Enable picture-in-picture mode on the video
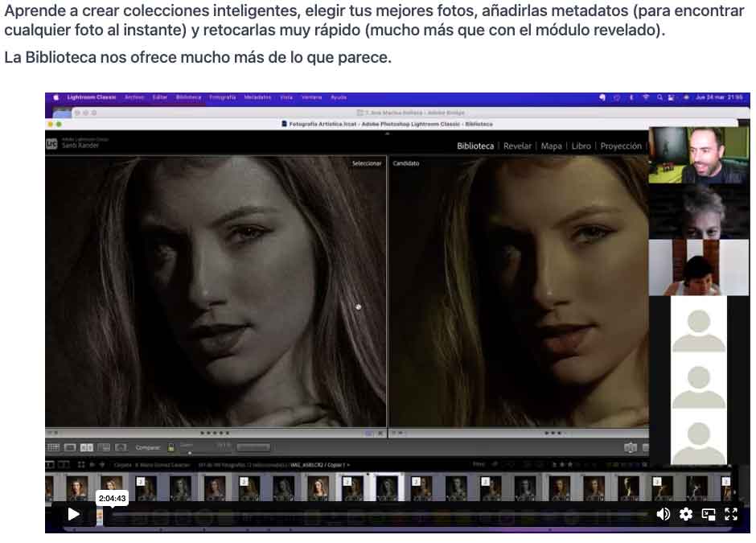Screen dimensions: 756x543 (709, 515)
